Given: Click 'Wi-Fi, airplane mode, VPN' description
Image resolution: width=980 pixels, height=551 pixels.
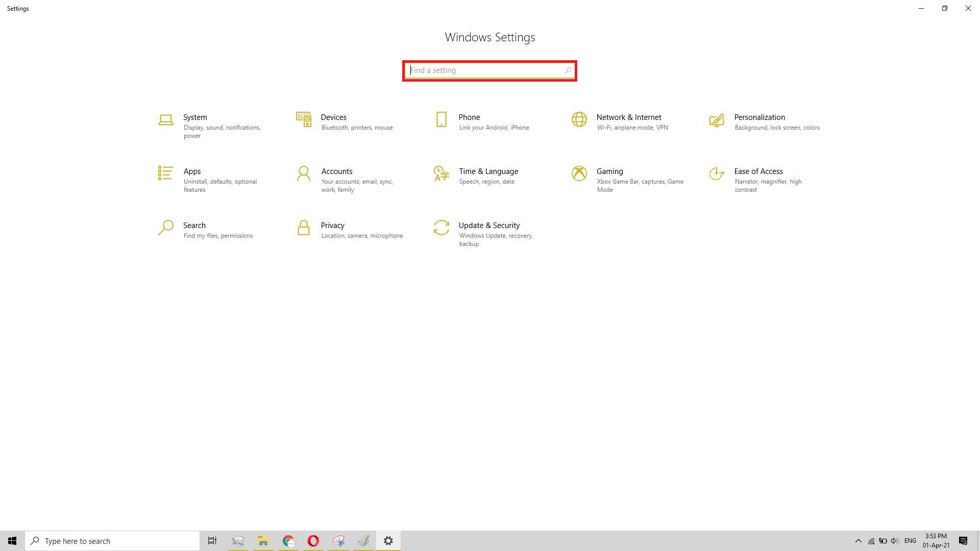Looking at the screenshot, I should coord(632,128).
